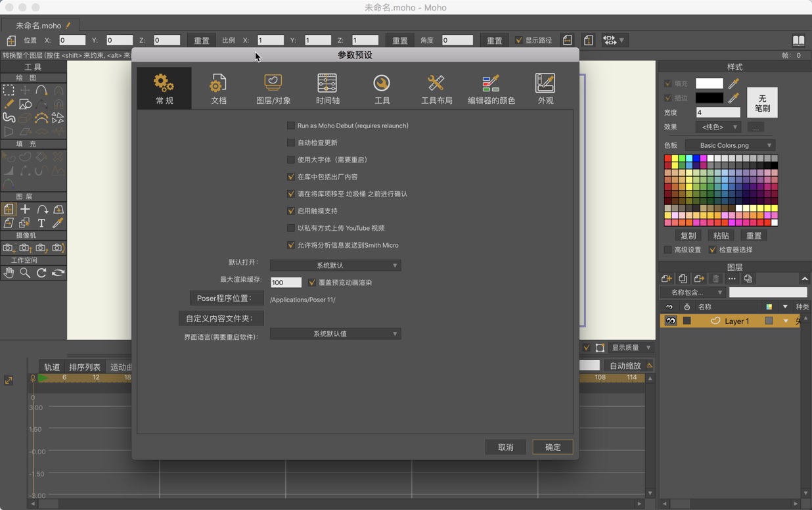
Task: Activate the Pan hand tool in workspace section
Action: point(9,271)
